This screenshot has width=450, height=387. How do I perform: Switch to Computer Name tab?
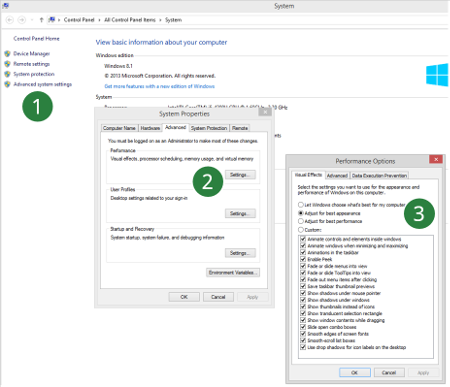click(119, 128)
